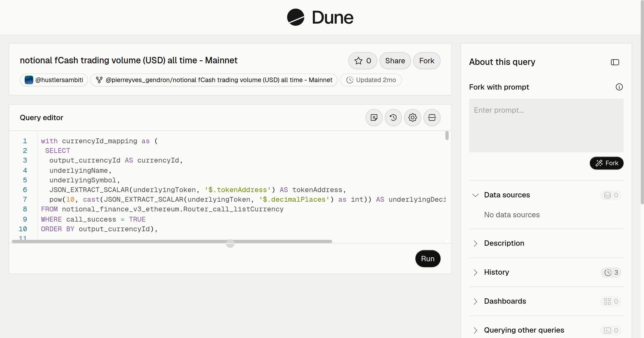Toggle editor layout expand icon

[x=432, y=117]
